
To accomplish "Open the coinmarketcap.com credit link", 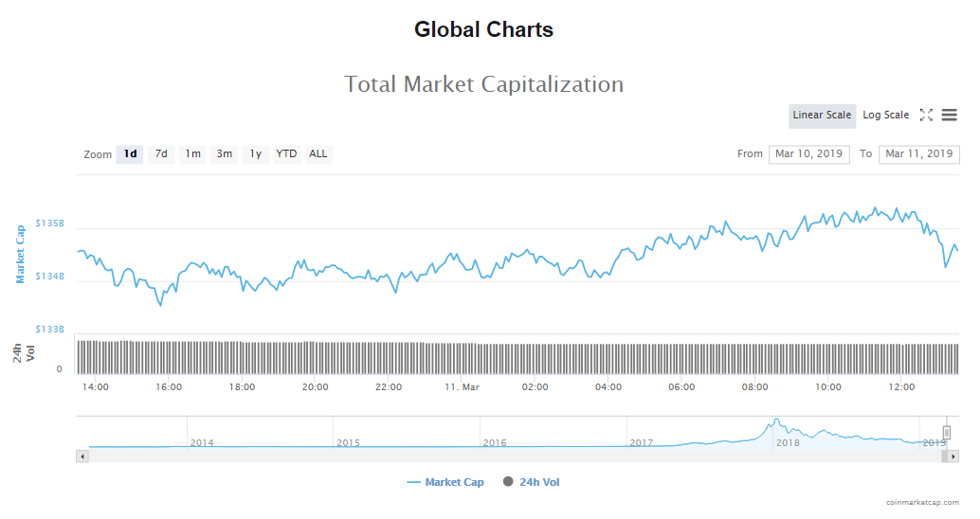I will [x=923, y=503].
